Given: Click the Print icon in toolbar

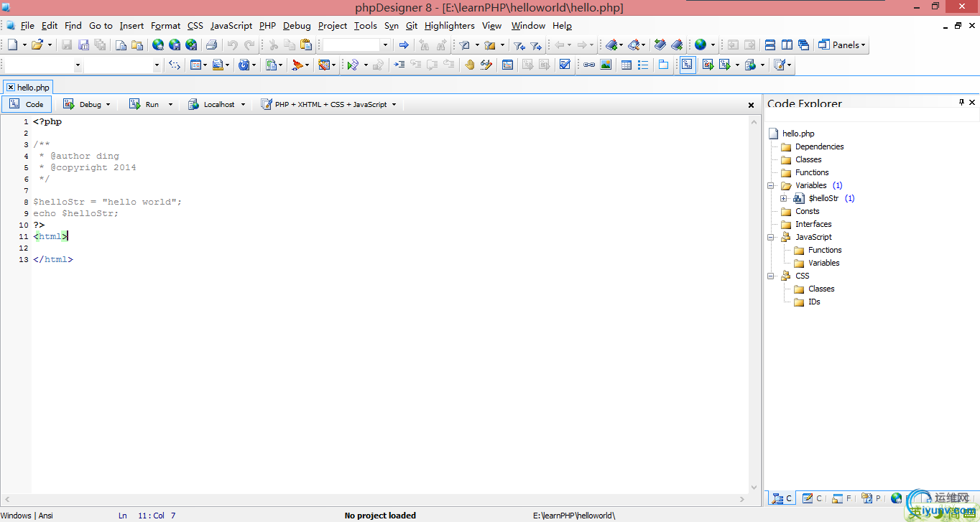Looking at the screenshot, I should (212, 45).
